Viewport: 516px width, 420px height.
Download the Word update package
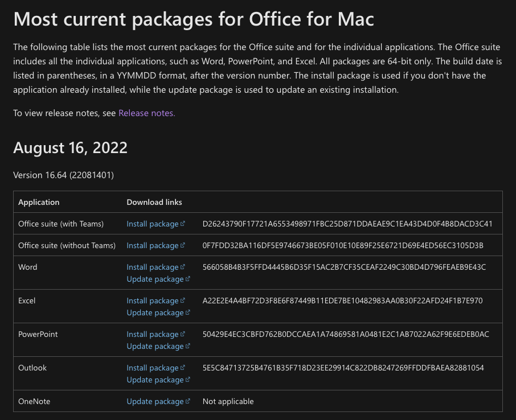tap(158, 279)
